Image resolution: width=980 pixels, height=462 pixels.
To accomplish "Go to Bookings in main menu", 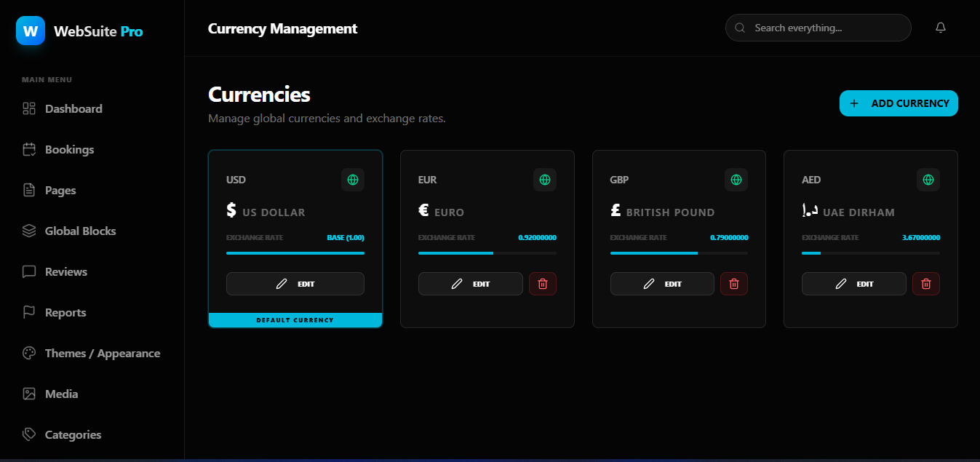I will [69, 149].
